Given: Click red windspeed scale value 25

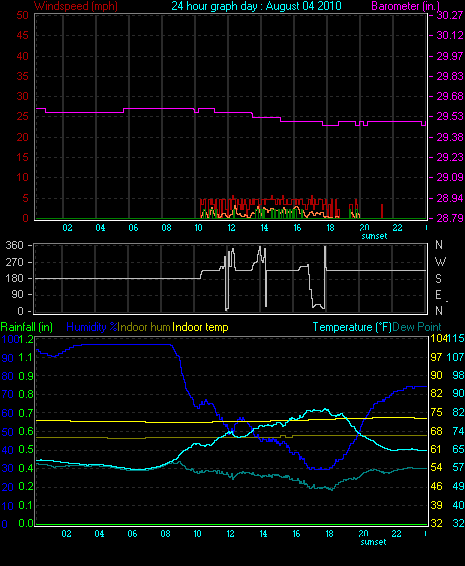Looking at the screenshot, I should [22, 117].
